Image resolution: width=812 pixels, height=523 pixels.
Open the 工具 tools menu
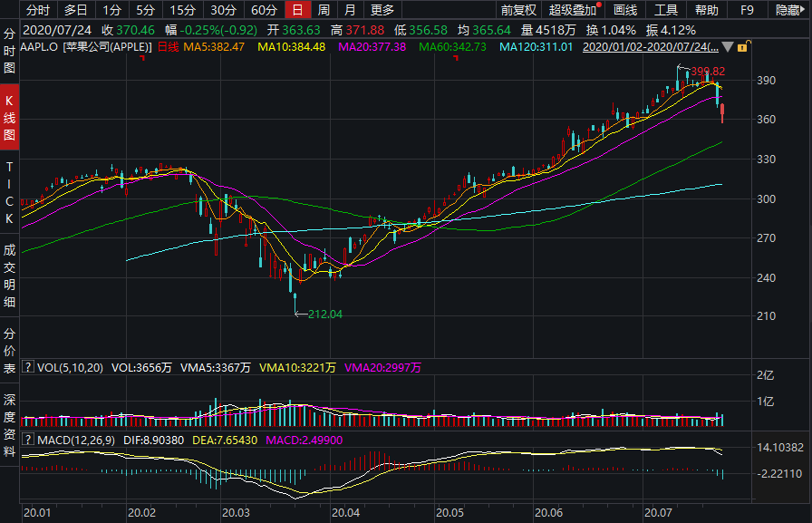click(665, 10)
